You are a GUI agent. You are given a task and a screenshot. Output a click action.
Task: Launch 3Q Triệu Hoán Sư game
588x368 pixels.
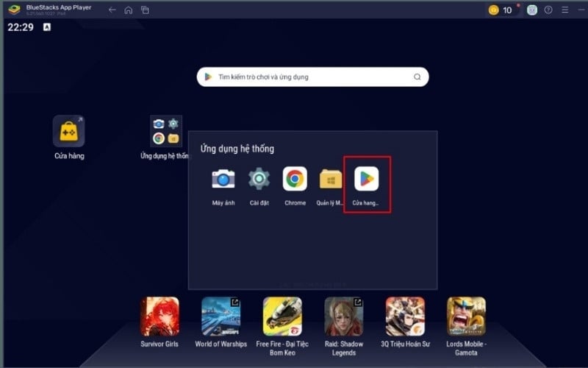pos(405,316)
